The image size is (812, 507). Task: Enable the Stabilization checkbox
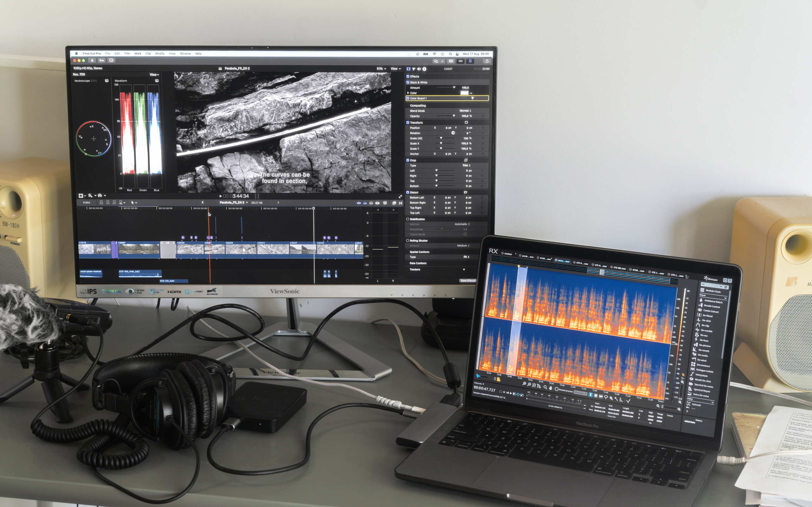[x=408, y=219]
